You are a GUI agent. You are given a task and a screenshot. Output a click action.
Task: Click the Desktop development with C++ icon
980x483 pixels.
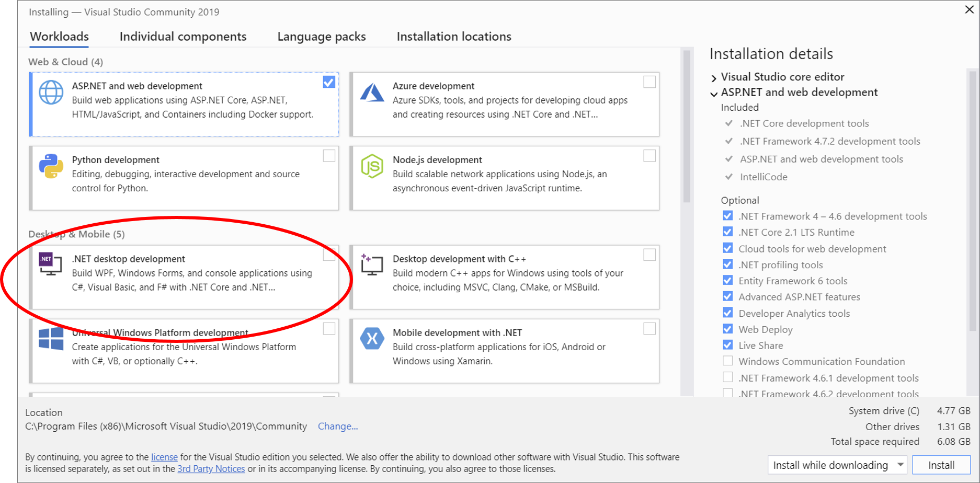tap(372, 264)
